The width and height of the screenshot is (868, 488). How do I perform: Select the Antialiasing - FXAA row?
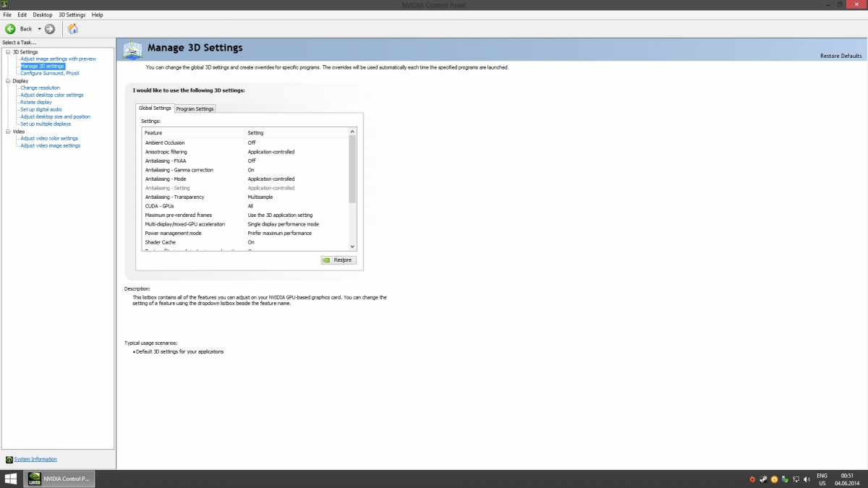246,160
